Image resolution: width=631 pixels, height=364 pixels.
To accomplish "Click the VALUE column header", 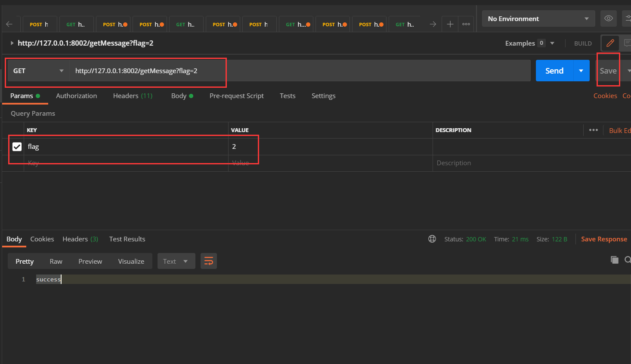I will [x=240, y=130].
